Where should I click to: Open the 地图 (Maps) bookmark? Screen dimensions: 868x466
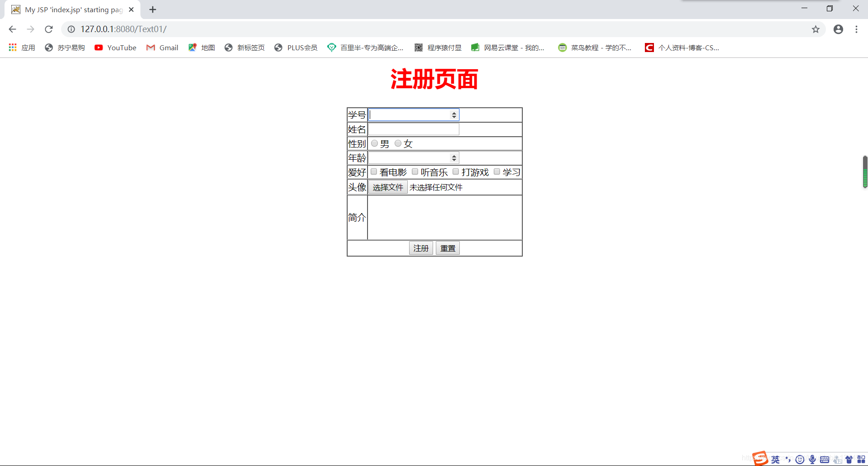pyautogui.click(x=201, y=48)
